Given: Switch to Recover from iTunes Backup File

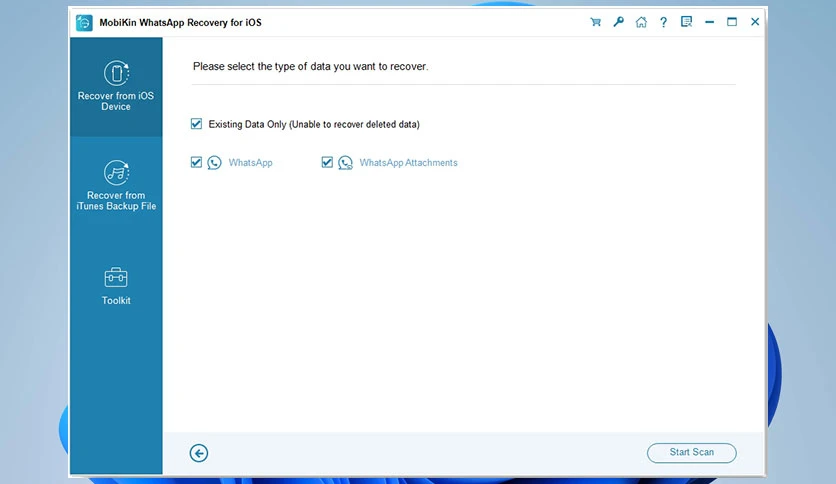Looking at the screenshot, I should click(x=116, y=185).
